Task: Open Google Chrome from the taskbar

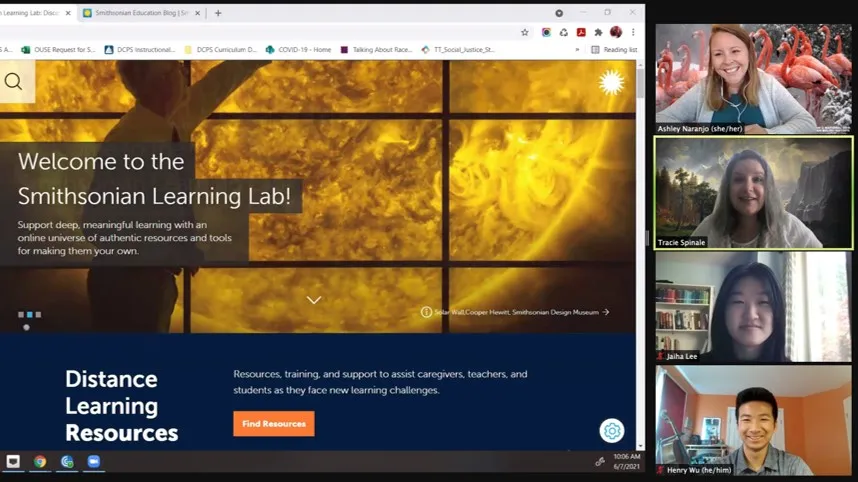Action: (x=40, y=462)
